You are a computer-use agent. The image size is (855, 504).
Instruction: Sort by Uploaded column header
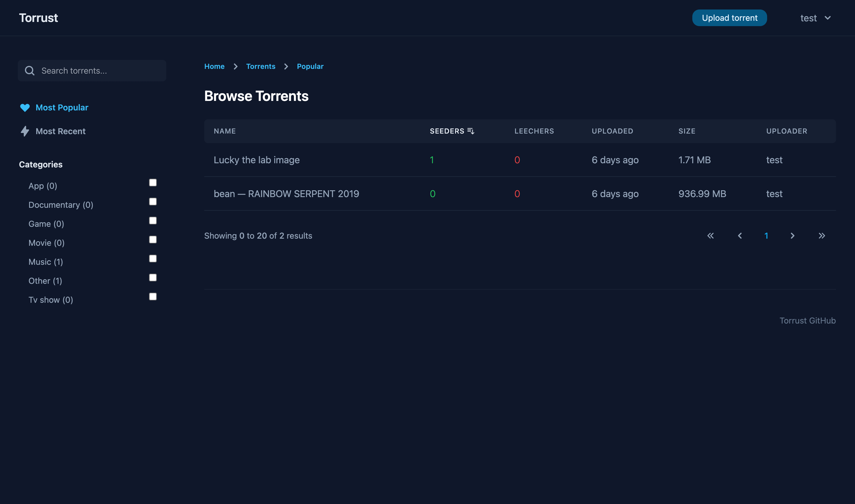click(x=612, y=131)
